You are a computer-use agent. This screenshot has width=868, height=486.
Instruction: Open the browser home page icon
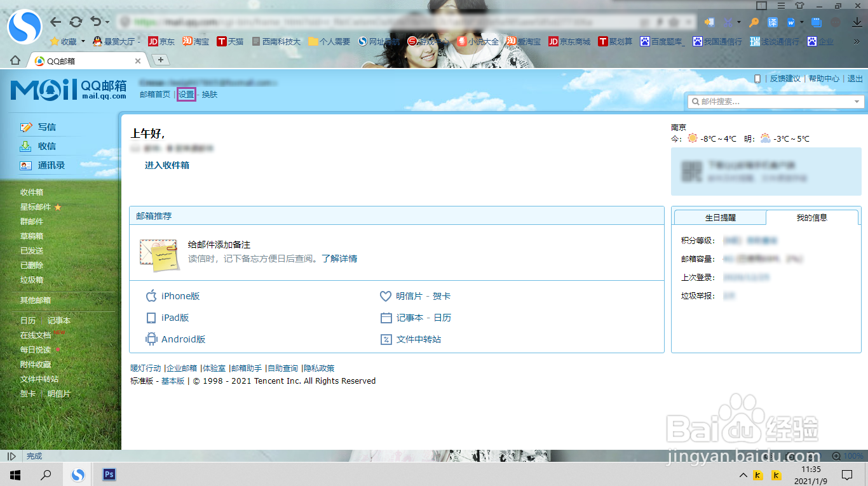click(x=15, y=60)
